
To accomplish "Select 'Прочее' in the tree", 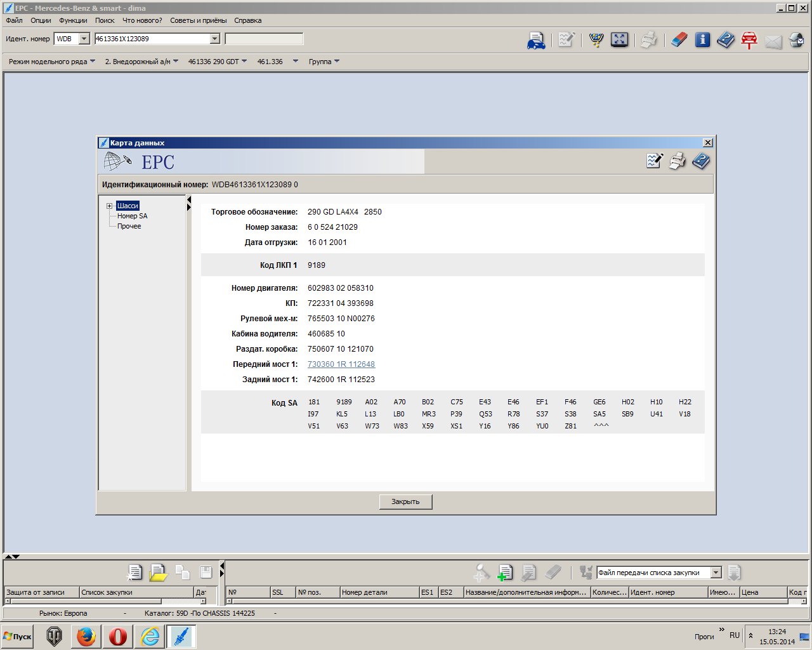I will (x=129, y=226).
